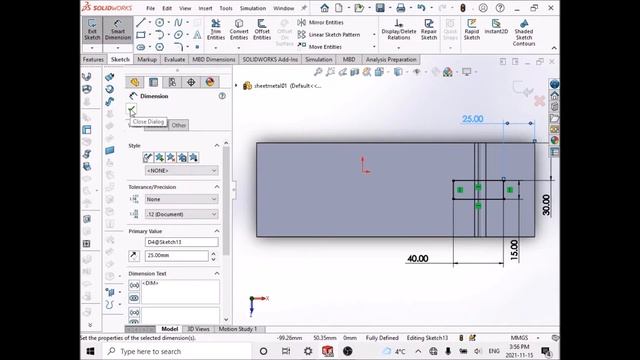Open the Style <NONE> dropdown
Viewport: 640px width, 360px height.
(x=182, y=170)
